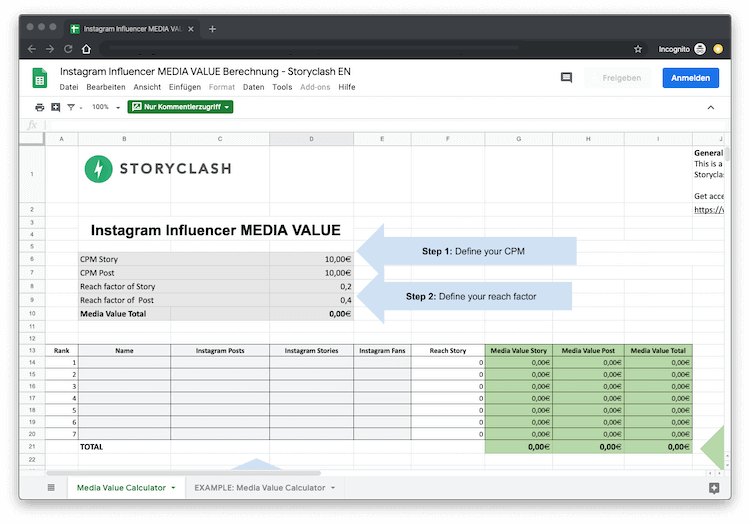Click the Name cell for rank 1
The width and height of the screenshot is (750, 523).
124,363
